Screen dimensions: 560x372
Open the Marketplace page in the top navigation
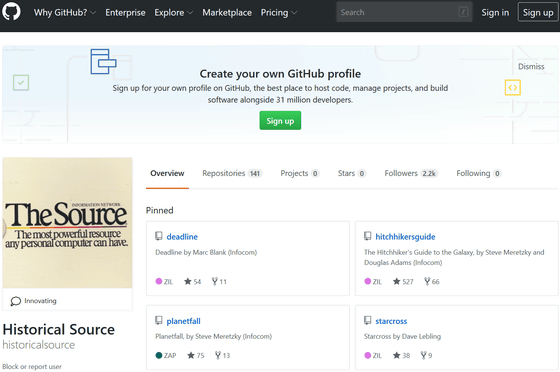pos(227,12)
